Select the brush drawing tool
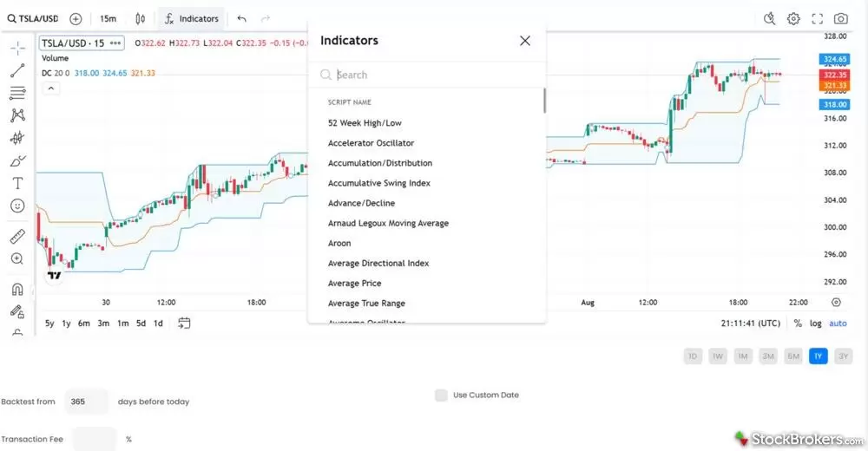This screenshot has height=451, width=868. pyautogui.click(x=17, y=161)
